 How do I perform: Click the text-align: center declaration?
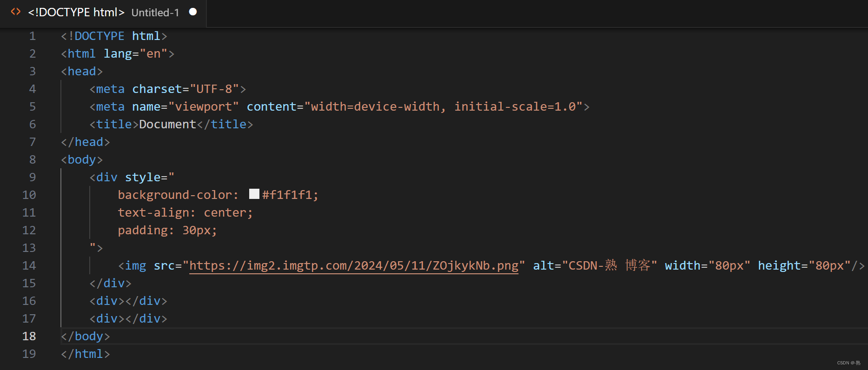tap(186, 213)
